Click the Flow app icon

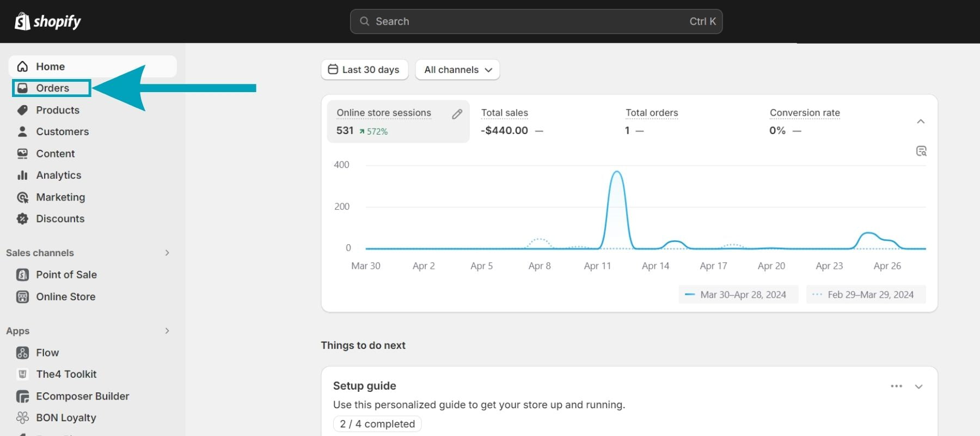tap(22, 353)
